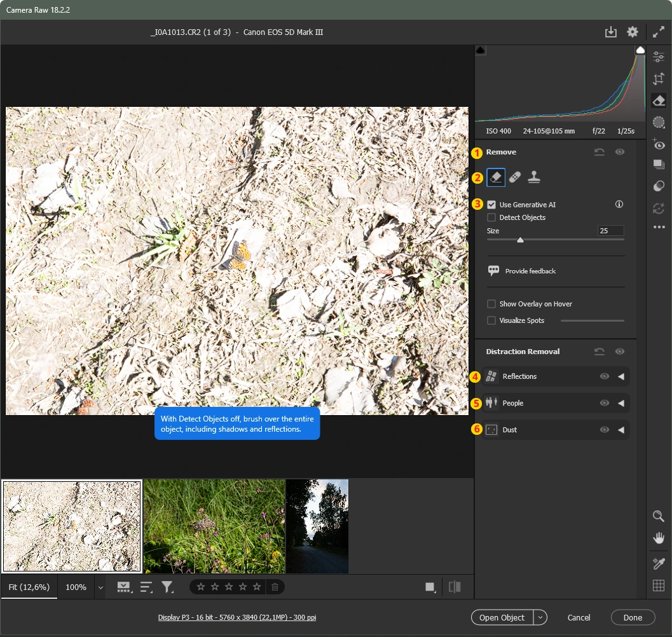Toggle visibility of People distraction removal
Image resolution: width=672 pixels, height=637 pixels.
[604, 403]
